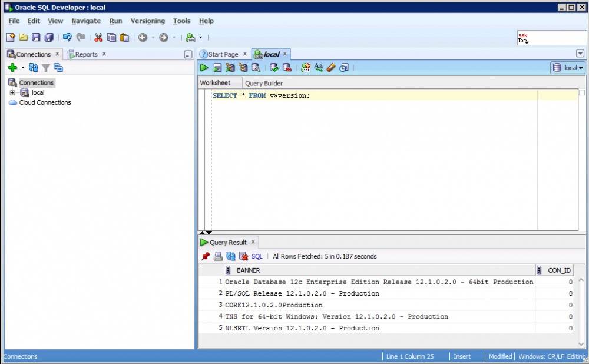
Task: Open the File menu
Action: pos(14,21)
